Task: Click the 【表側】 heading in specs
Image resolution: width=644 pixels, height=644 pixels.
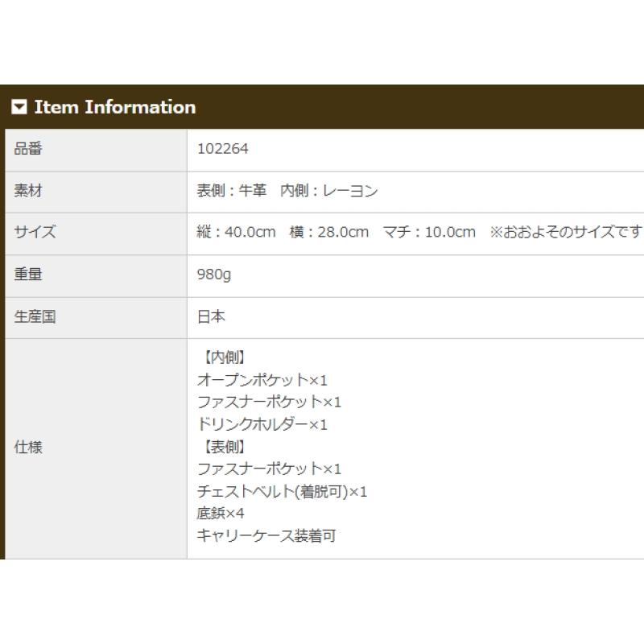Action: (225, 447)
